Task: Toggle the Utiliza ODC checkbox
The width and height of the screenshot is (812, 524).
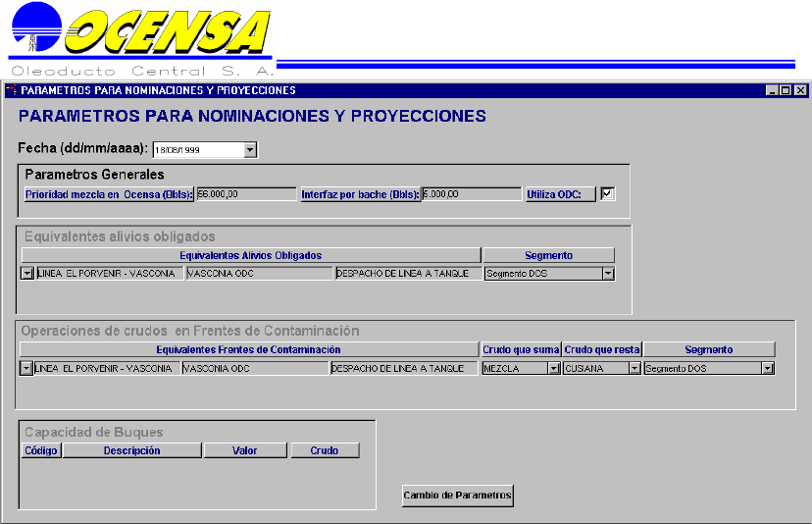Action: [x=607, y=194]
